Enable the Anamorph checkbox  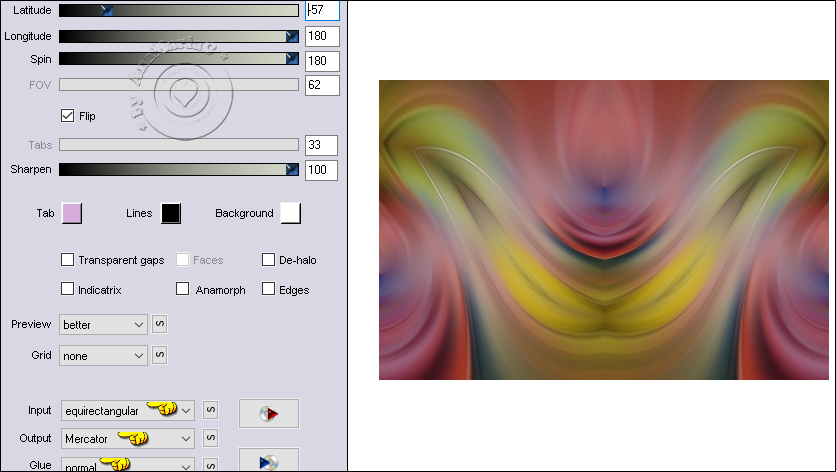[x=183, y=290]
